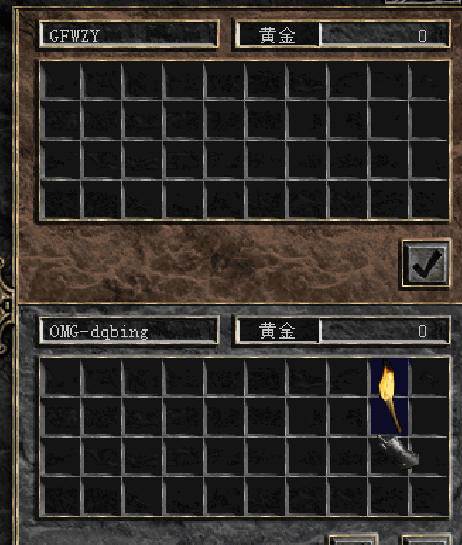Click empty slot right of the torch
The width and height of the screenshot is (462, 545).
coord(429,377)
